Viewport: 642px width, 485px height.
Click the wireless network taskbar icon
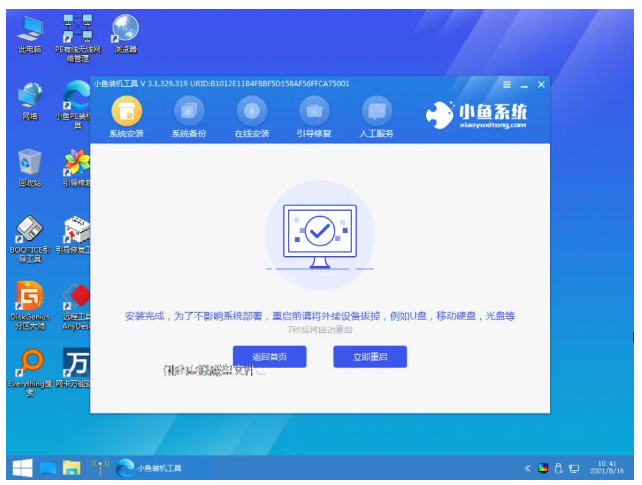(x=100, y=467)
